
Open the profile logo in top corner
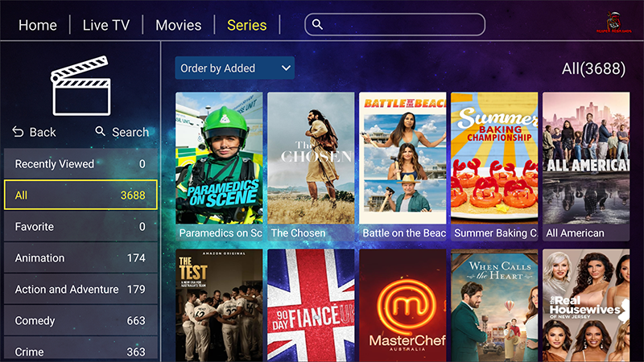(614, 23)
